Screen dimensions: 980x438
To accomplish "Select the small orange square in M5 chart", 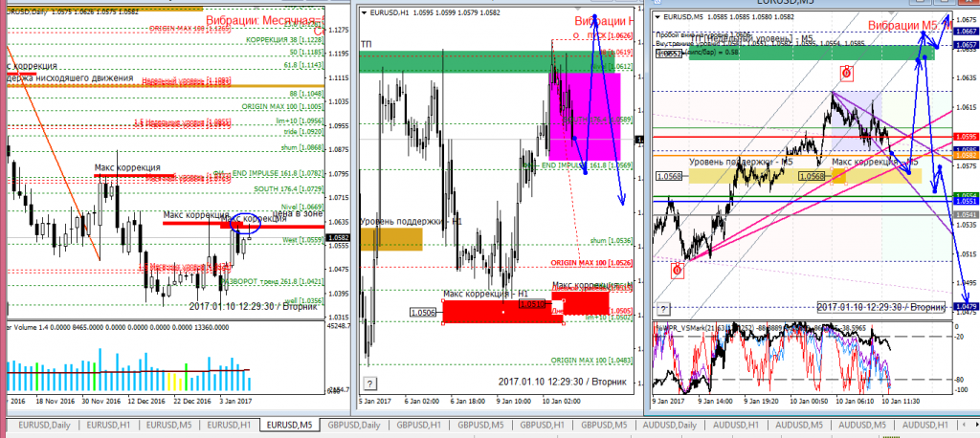I will (838, 176).
